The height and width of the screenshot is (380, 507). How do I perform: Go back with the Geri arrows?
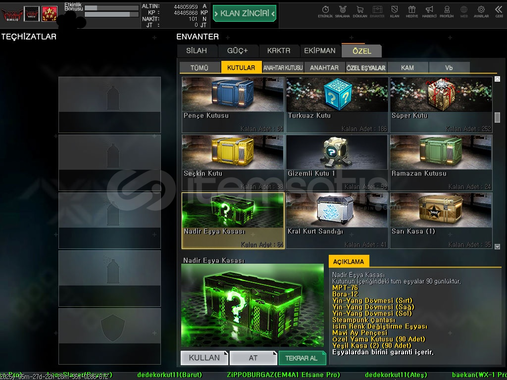[x=499, y=11]
